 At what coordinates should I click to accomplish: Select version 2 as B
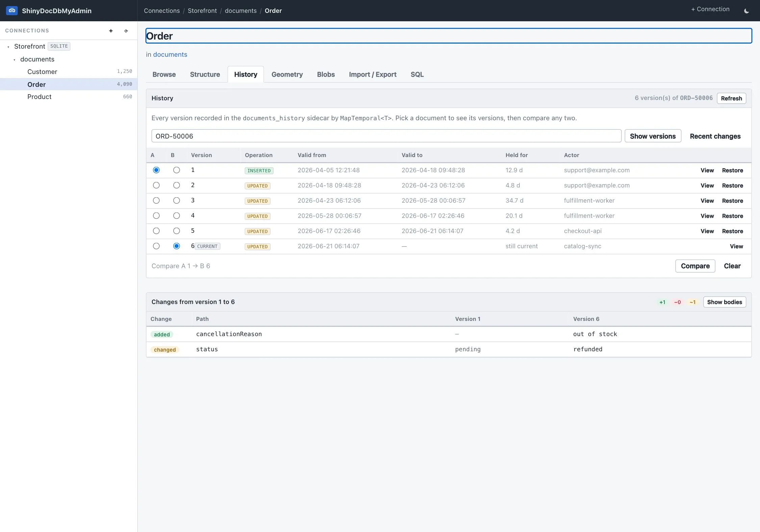click(176, 185)
